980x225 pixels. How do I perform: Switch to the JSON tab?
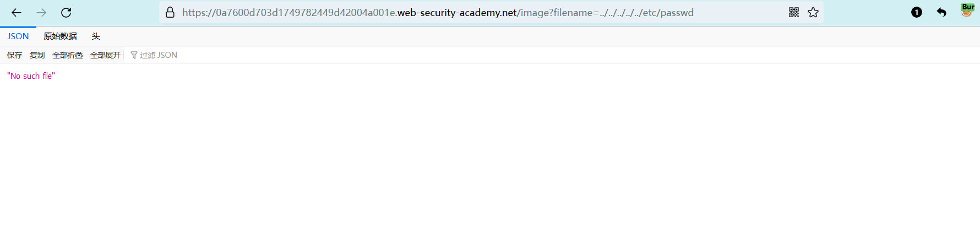pos(18,36)
